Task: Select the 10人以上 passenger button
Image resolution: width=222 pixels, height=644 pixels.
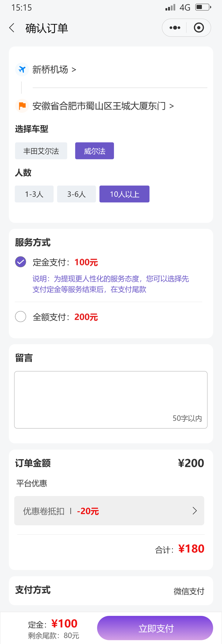Action: 124,194
